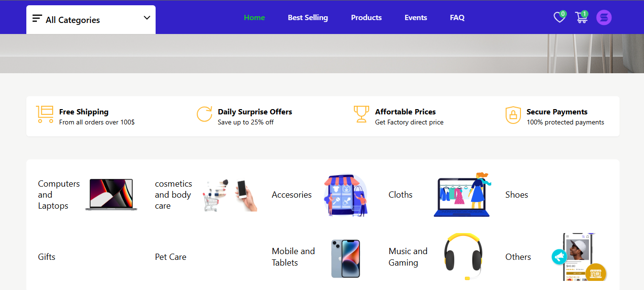Click the Computers and Laptops image
The height and width of the screenshot is (290, 644).
[x=111, y=195]
